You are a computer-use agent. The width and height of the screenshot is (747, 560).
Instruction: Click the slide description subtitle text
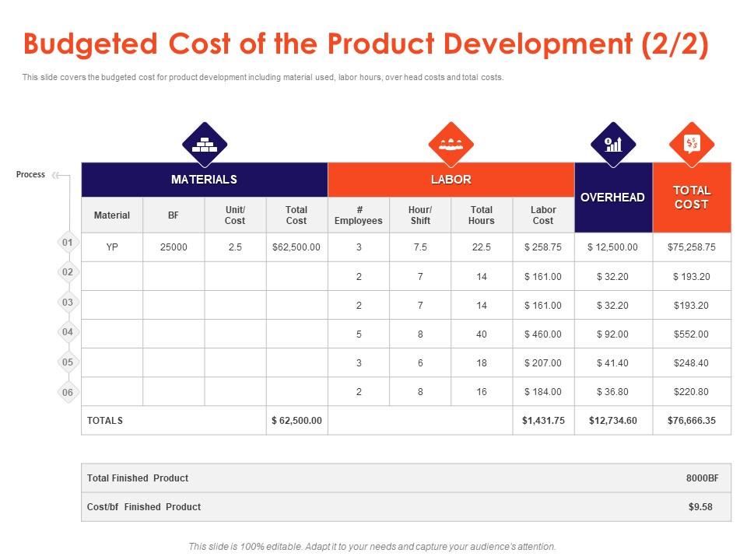tap(263, 77)
